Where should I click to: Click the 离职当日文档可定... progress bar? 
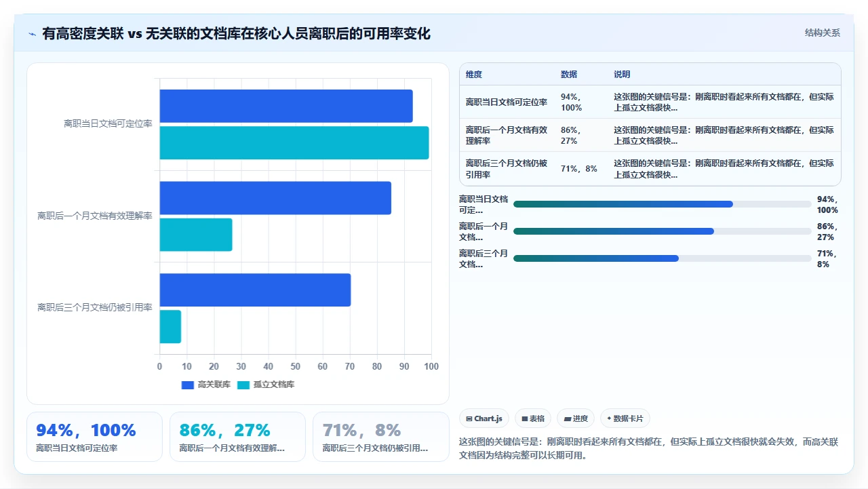tap(663, 204)
